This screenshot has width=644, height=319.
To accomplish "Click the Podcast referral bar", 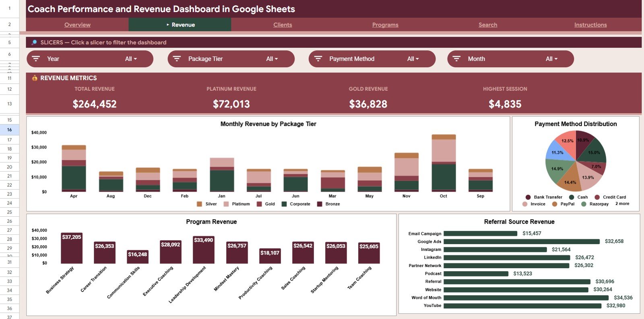I will (x=476, y=273).
